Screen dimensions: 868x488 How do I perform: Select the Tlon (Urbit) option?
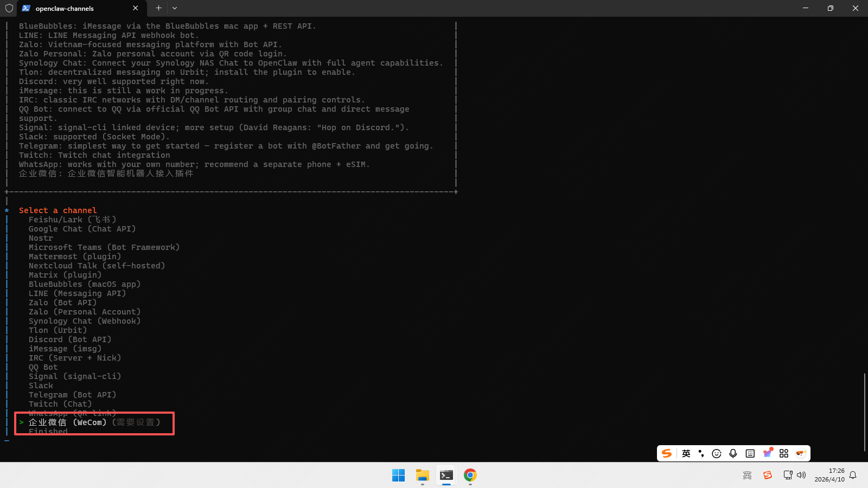pos(58,330)
